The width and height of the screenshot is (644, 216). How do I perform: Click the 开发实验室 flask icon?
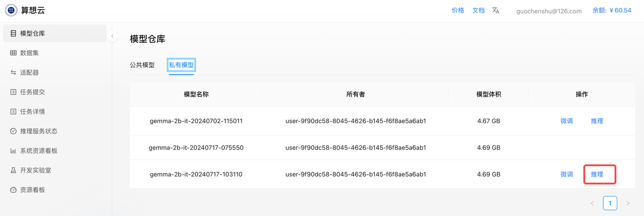tap(14, 171)
